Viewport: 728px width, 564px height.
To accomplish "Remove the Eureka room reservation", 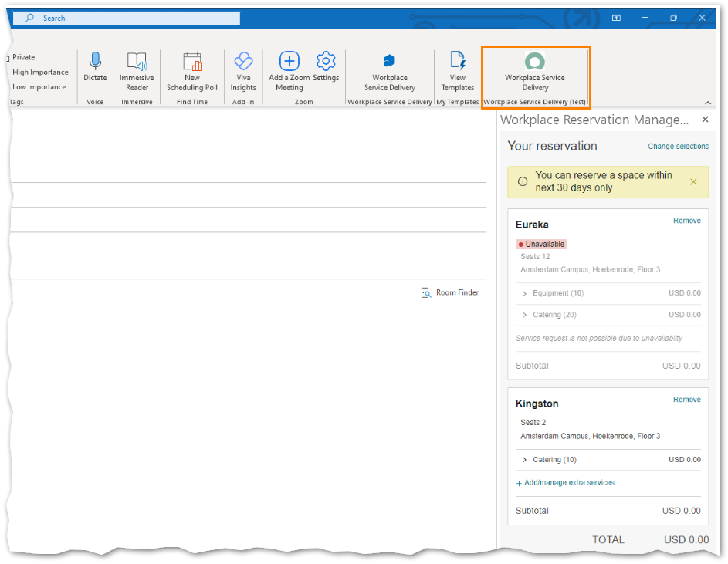I will tap(686, 221).
